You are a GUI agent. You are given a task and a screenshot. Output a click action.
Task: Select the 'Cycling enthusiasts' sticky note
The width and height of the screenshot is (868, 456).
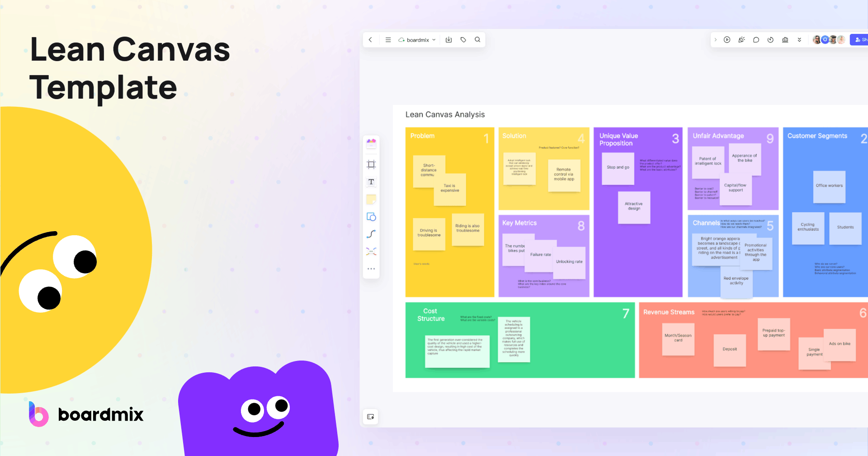(x=808, y=228)
